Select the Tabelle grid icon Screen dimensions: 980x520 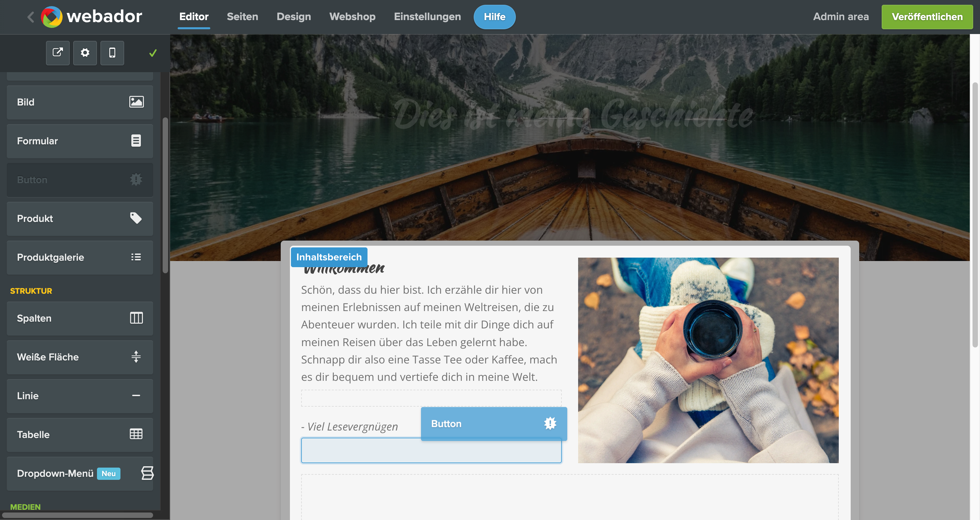[136, 434]
